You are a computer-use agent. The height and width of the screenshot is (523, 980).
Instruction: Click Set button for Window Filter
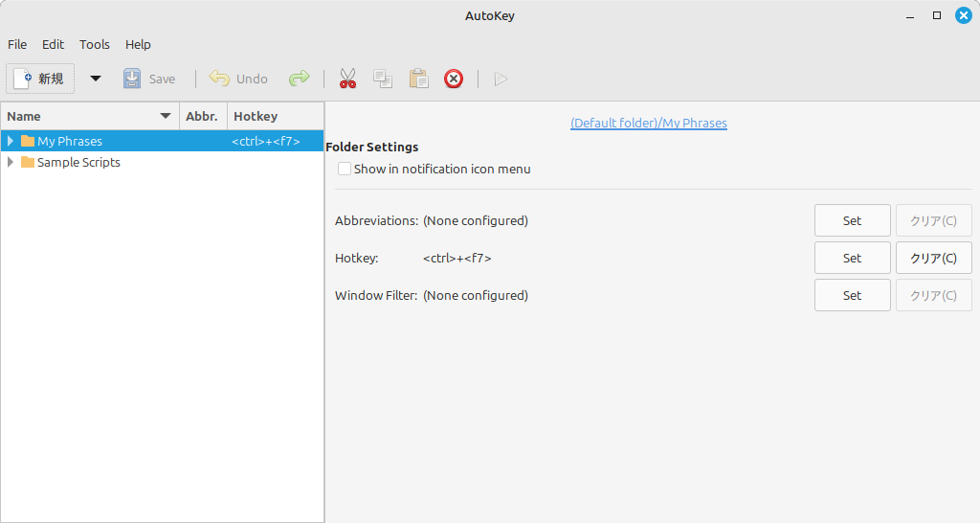click(853, 295)
